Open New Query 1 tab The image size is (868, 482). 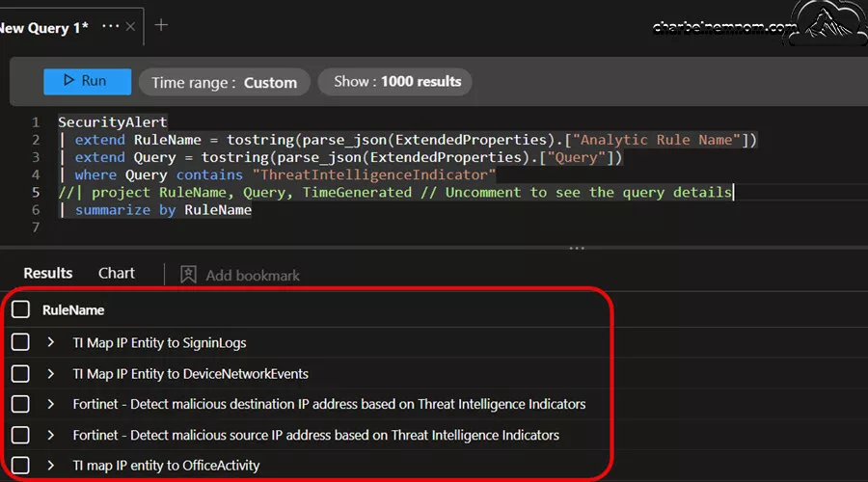coord(43,28)
